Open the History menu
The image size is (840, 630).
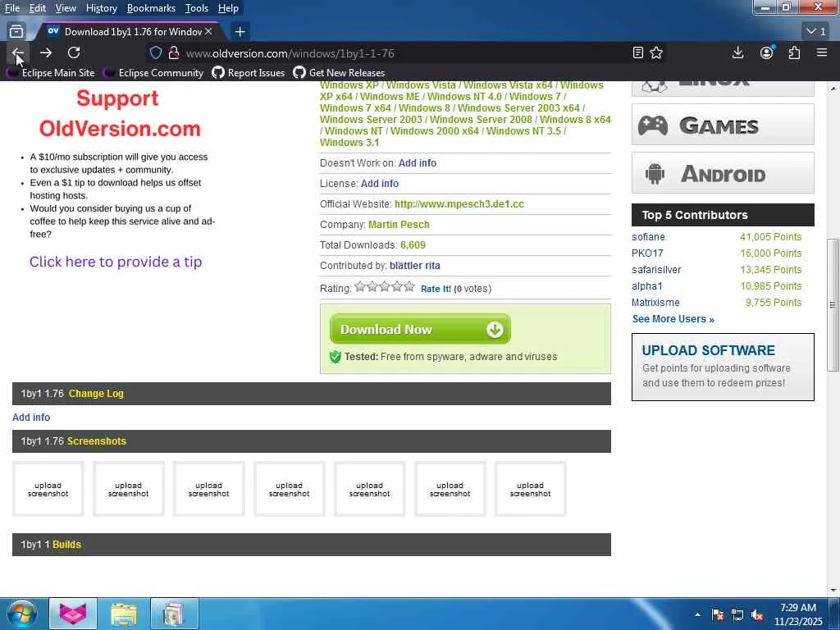point(101,8)
